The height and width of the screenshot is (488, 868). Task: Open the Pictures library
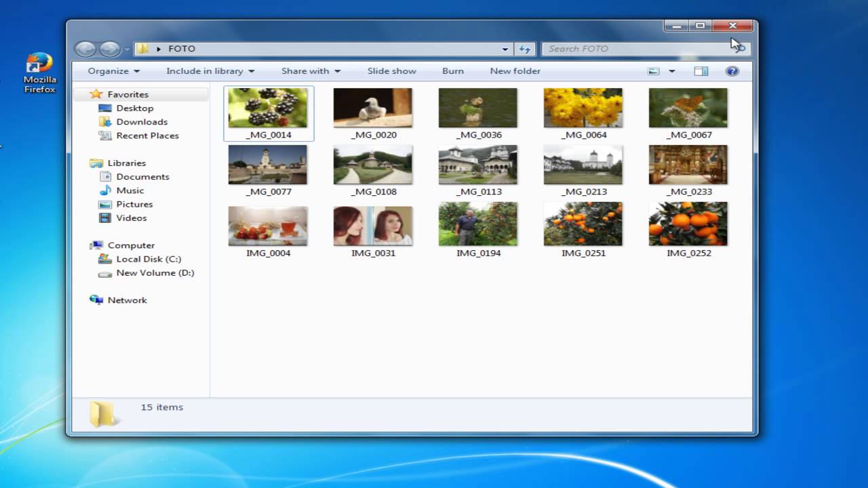tap(134, 204)
